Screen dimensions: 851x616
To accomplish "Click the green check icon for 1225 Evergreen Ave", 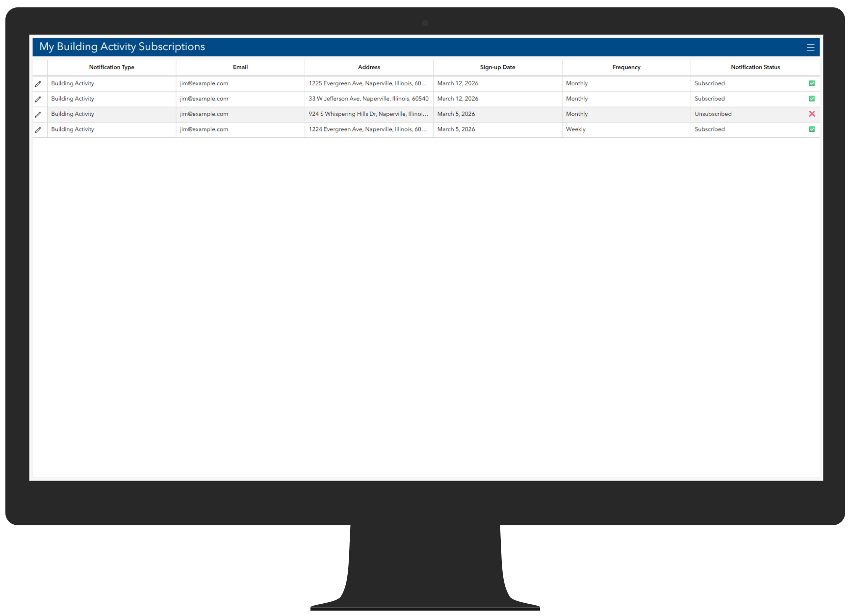I will pyautogui.click(x=812, y=83).
